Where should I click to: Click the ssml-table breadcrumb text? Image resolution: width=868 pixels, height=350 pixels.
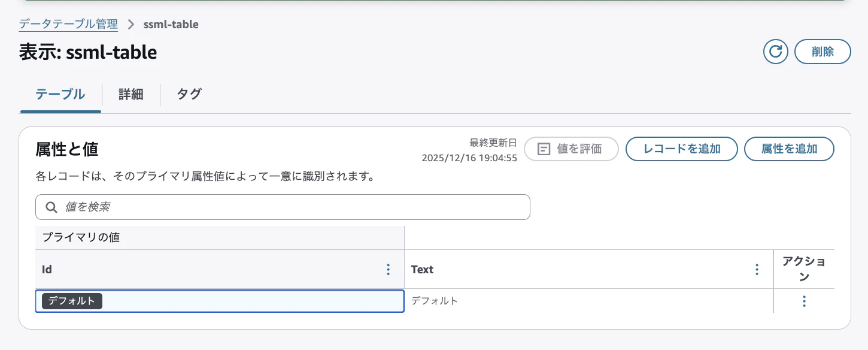point(171,25)
